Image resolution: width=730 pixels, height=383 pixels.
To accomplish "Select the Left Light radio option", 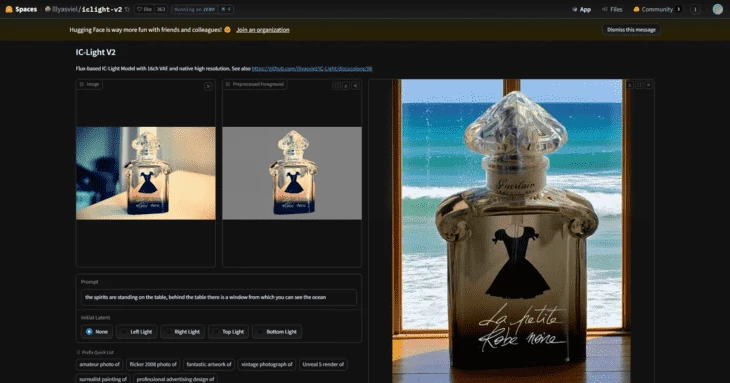I will coord(137,332).
